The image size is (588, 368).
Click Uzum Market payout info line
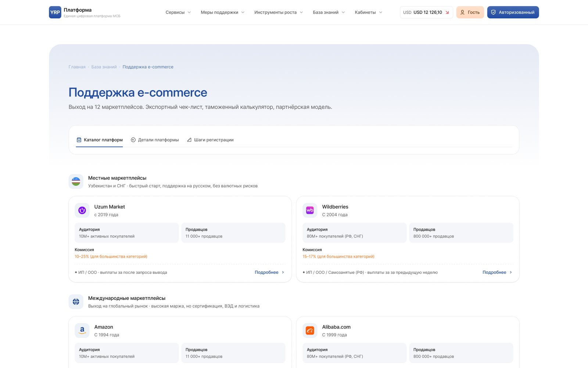pyautogui.click(x=121, y=272)
